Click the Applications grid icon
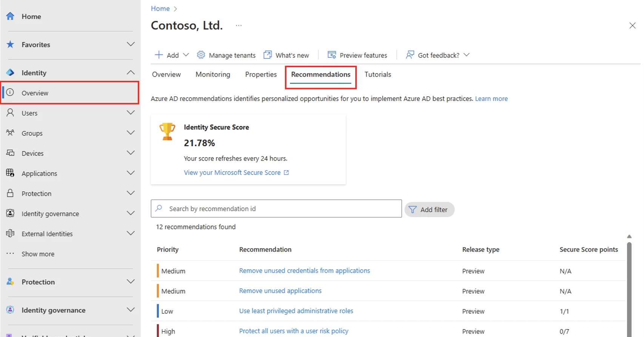644x337 pixels. coord(10,173)
